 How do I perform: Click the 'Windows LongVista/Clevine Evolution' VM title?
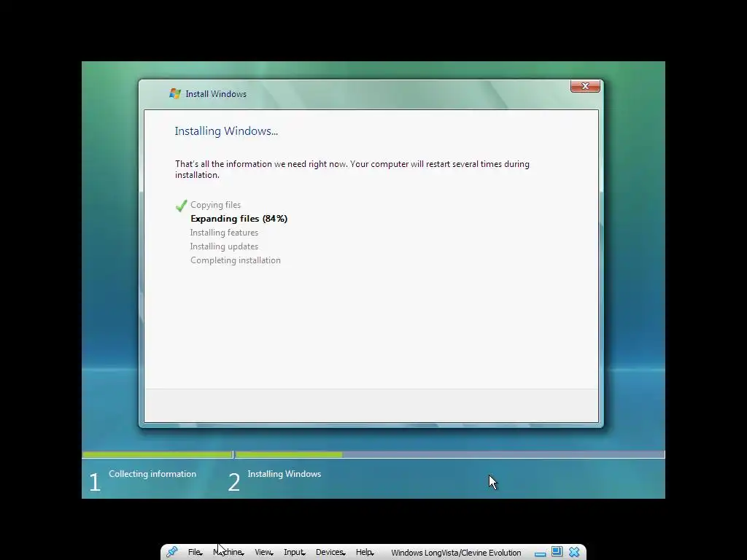(x=456, y=553)
